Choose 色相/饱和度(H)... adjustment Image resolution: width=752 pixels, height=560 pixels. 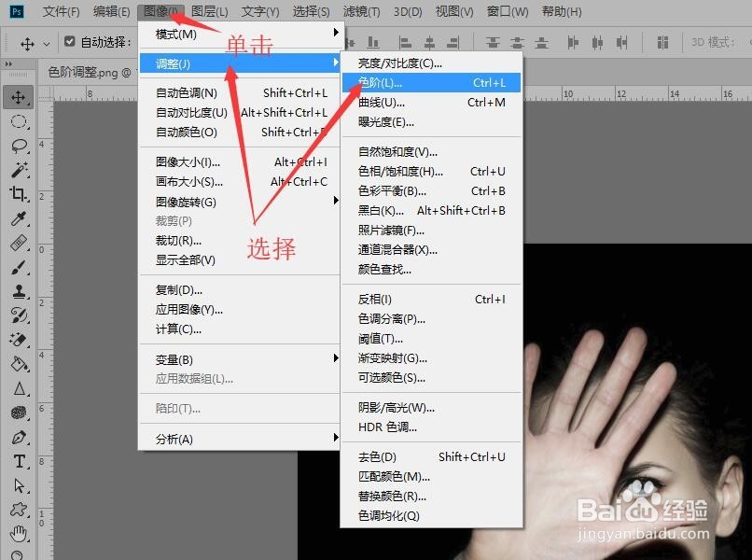(x=431, y=172)
